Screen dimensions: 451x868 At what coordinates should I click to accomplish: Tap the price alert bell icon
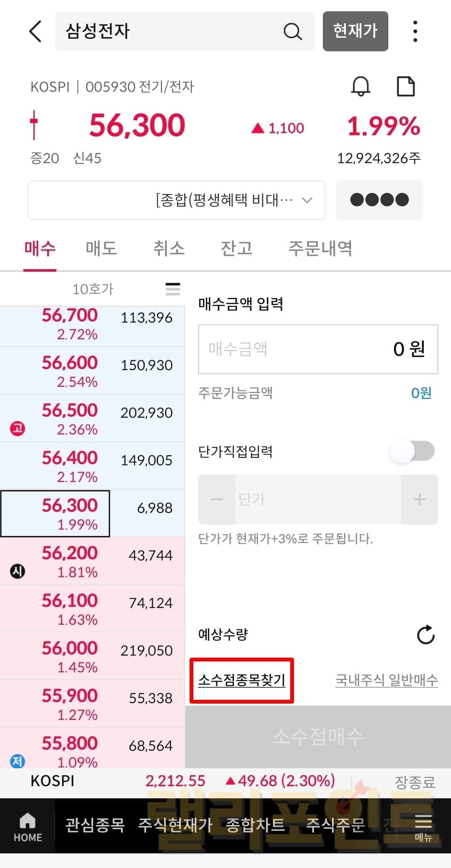[x=360, y=86]
